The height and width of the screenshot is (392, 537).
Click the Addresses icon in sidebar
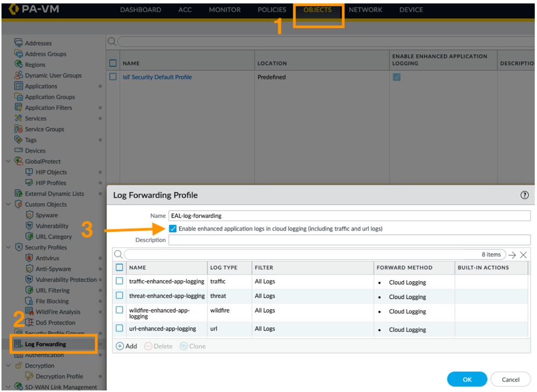tap(19, 43)
